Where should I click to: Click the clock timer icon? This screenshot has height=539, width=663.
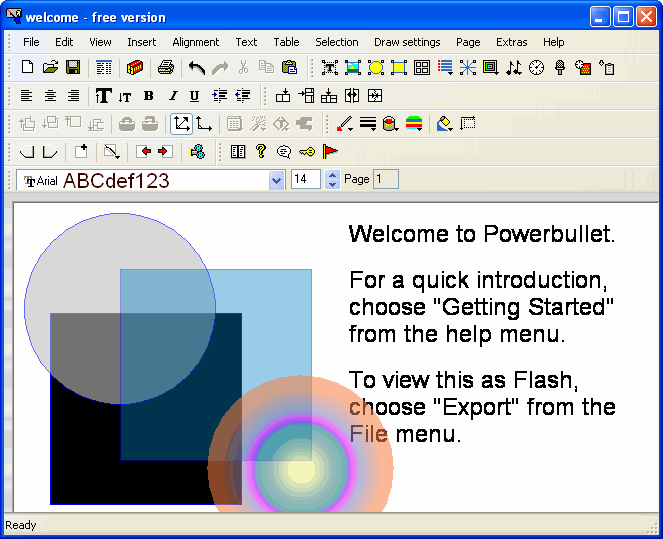point(537,67)
